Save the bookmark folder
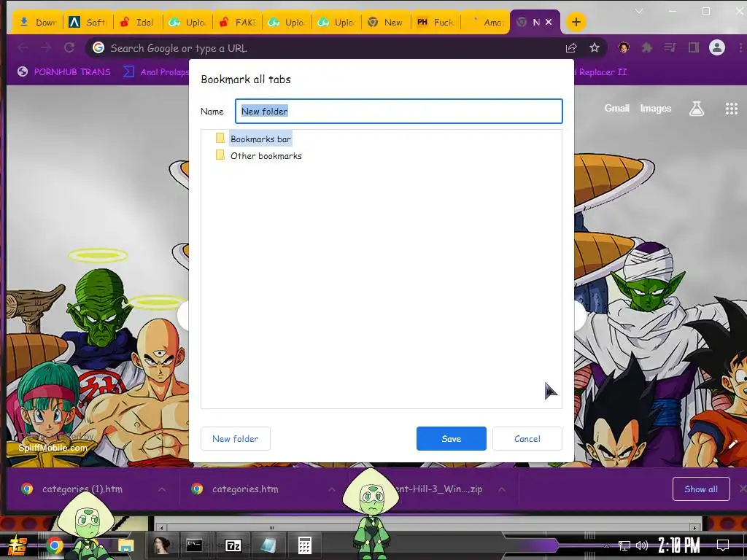Screen dimensions: 747x560 (x=451, y=438)
